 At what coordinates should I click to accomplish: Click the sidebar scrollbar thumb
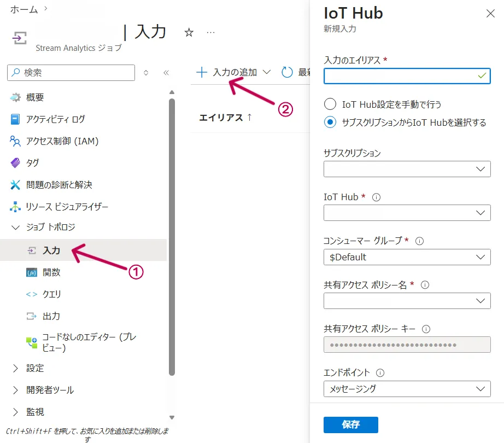coord(172,237)
